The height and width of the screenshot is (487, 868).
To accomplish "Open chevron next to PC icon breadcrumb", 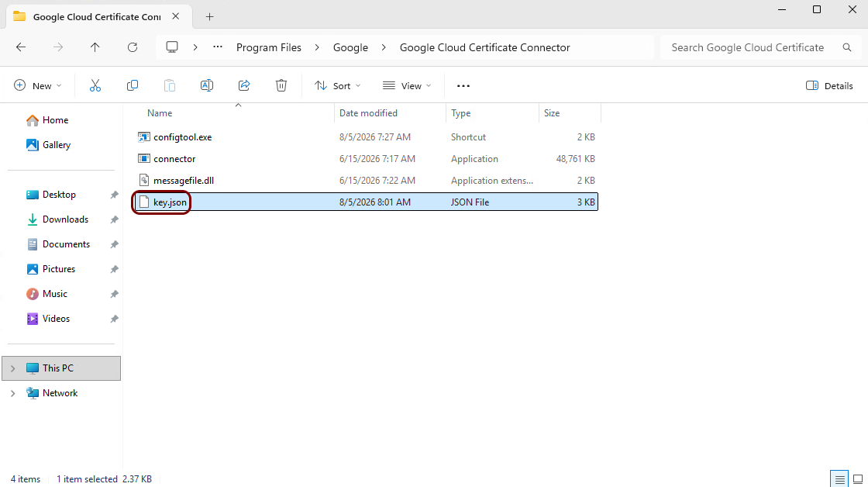I will point(195,47).
